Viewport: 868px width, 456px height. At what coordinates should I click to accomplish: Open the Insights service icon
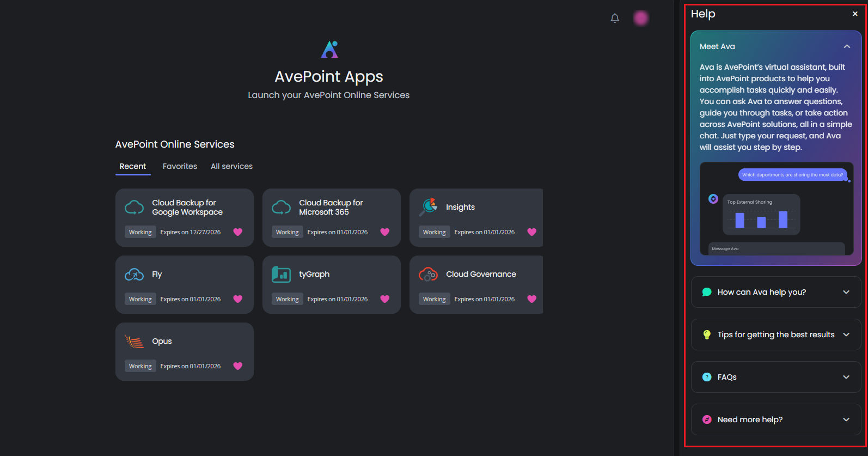click(429, 207)
